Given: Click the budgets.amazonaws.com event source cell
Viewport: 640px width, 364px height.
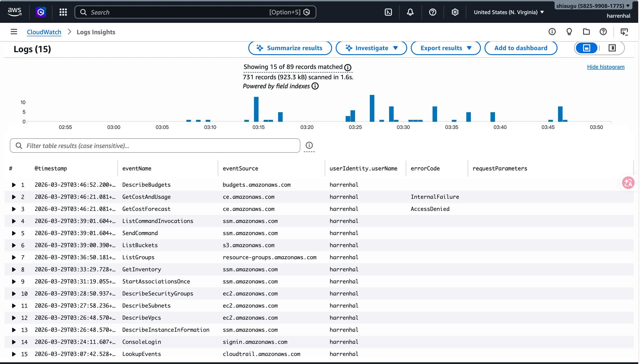Looking at the screenshot, I should click(256, 185).
